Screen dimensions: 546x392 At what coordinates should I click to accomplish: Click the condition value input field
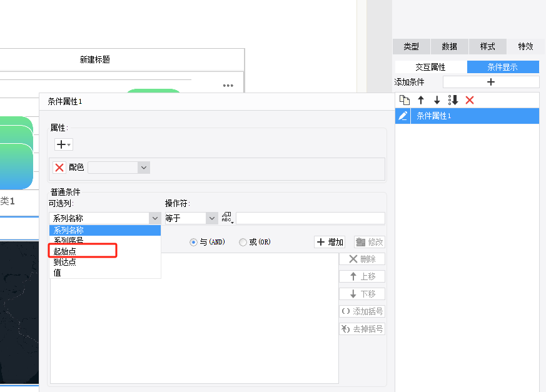(311, 218)
